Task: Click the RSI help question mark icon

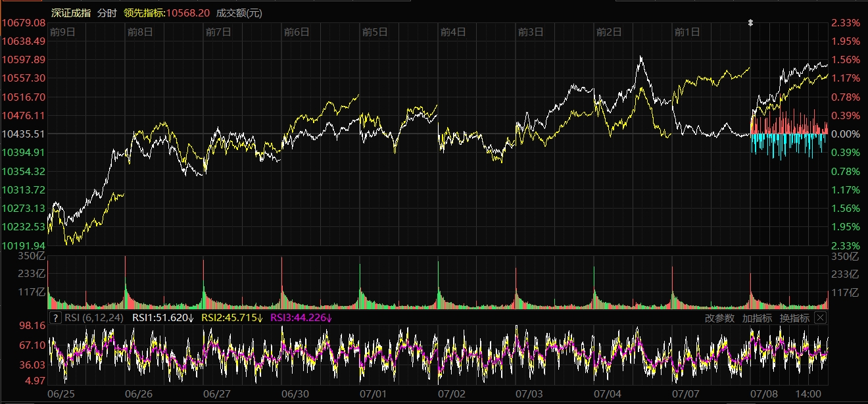Action: coord(55,318)
